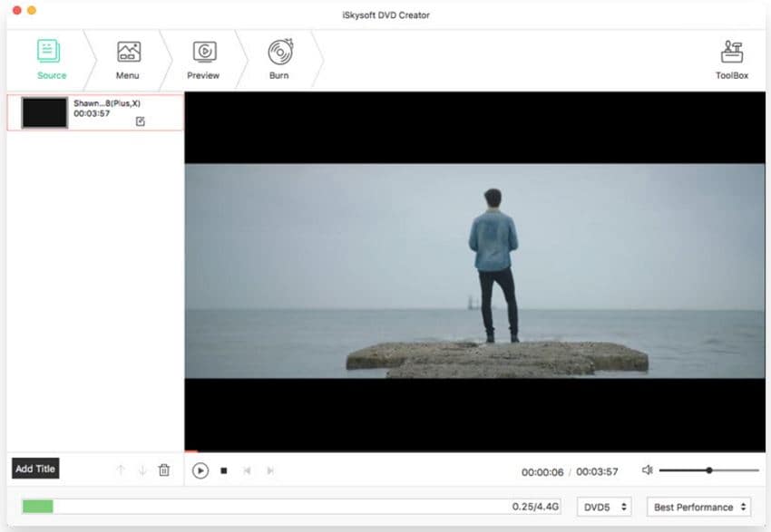Delete title with the trash icon
Screen dimensions: 771x532
coord(164,470)
